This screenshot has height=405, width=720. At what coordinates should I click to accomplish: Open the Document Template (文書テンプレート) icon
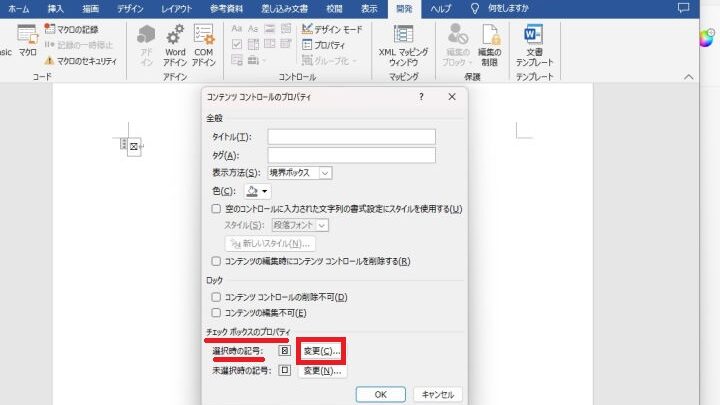coord(534,42)
